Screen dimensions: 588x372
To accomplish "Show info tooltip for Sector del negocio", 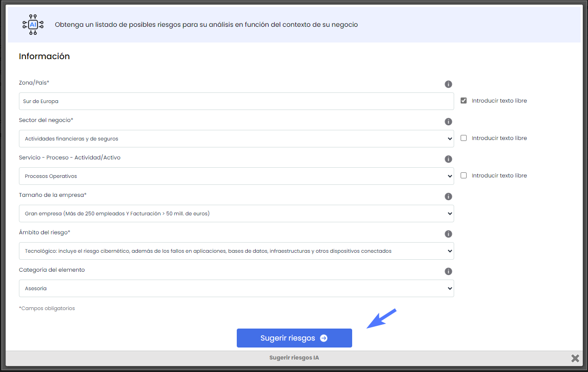I will point(448,122).
